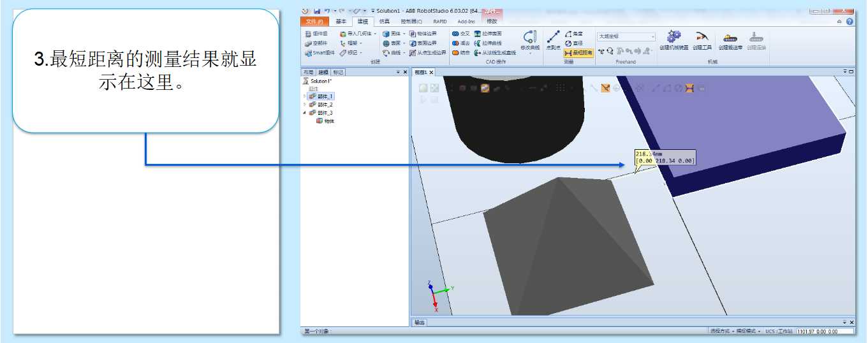Click the Freehand rotate tool icon
This screenshot has width=868, height=343.
(x=610, y=50)
